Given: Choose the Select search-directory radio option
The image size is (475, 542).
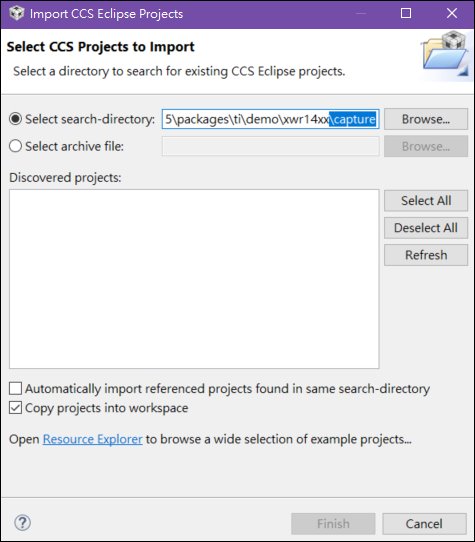Looking at the screenshot, I should pyautogui.click(x=16, y=119).
